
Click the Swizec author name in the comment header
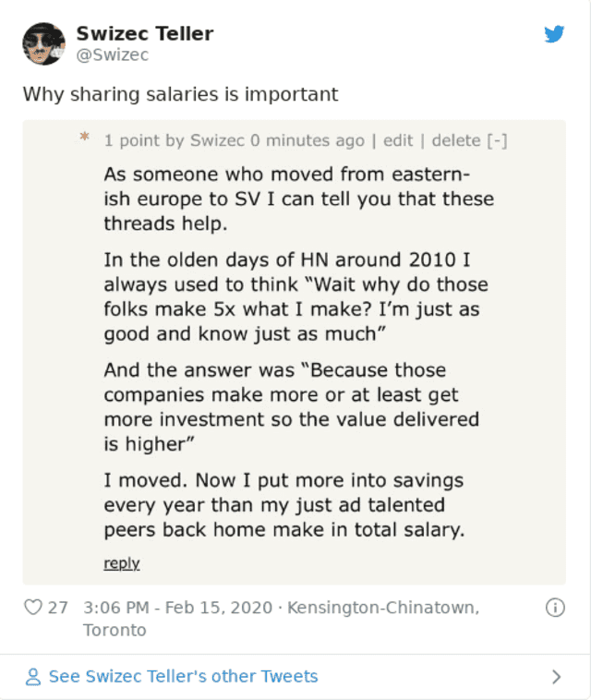[x=217, y=140]
